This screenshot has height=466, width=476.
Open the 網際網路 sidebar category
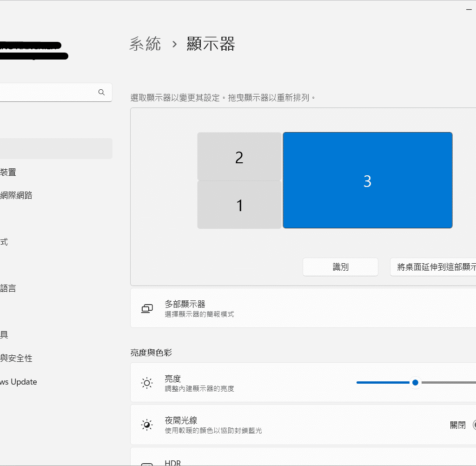click(16, 195)
